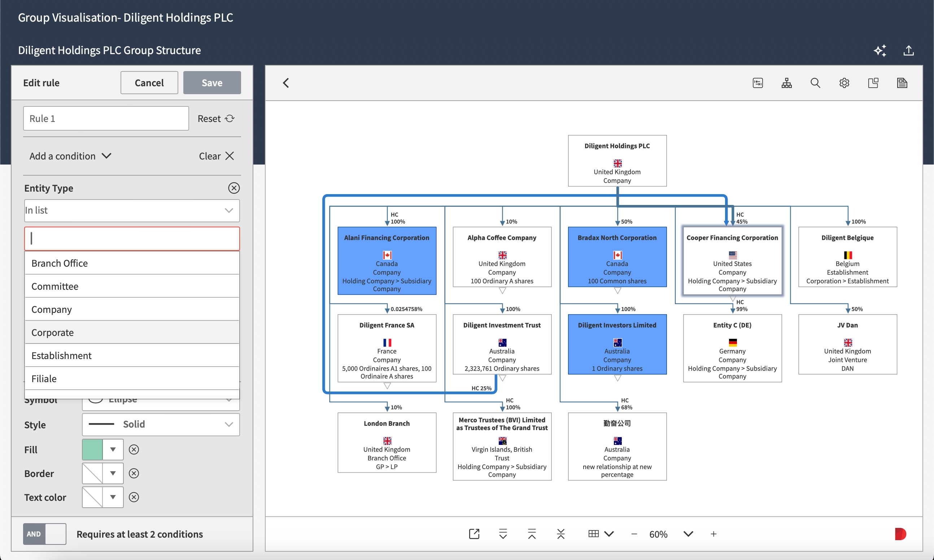Image resolution: width=934 pixels, height=560 pixels.
Task: Click the green Fill color swatch
Action: 92,450
